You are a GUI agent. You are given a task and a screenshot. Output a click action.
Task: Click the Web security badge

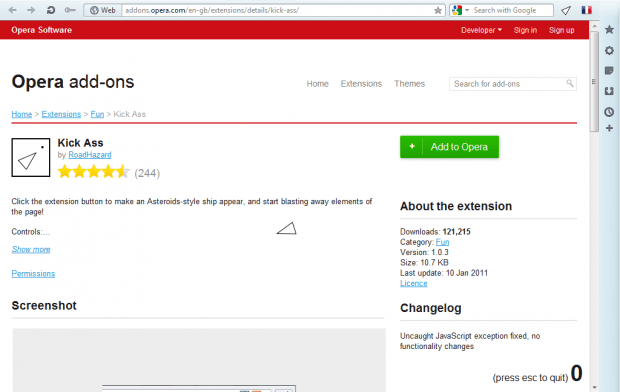[103, 10]
